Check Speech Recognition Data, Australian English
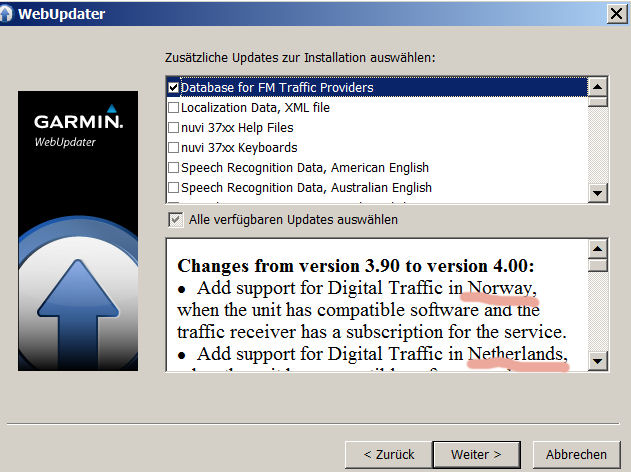 click(174, 188)
